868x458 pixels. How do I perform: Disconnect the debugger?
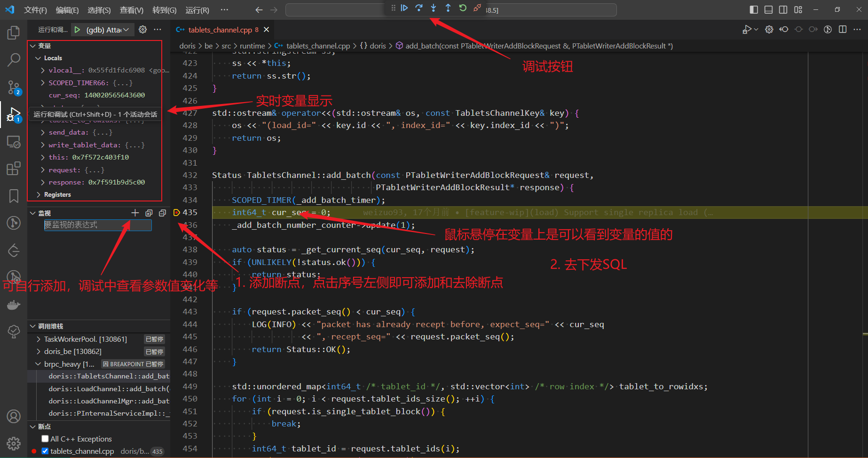click(477, 8)
